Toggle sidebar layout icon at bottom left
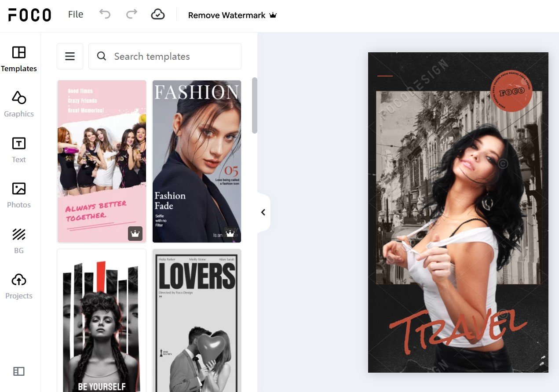This screenshot has height=392, width=559. (x=19, y=371)
